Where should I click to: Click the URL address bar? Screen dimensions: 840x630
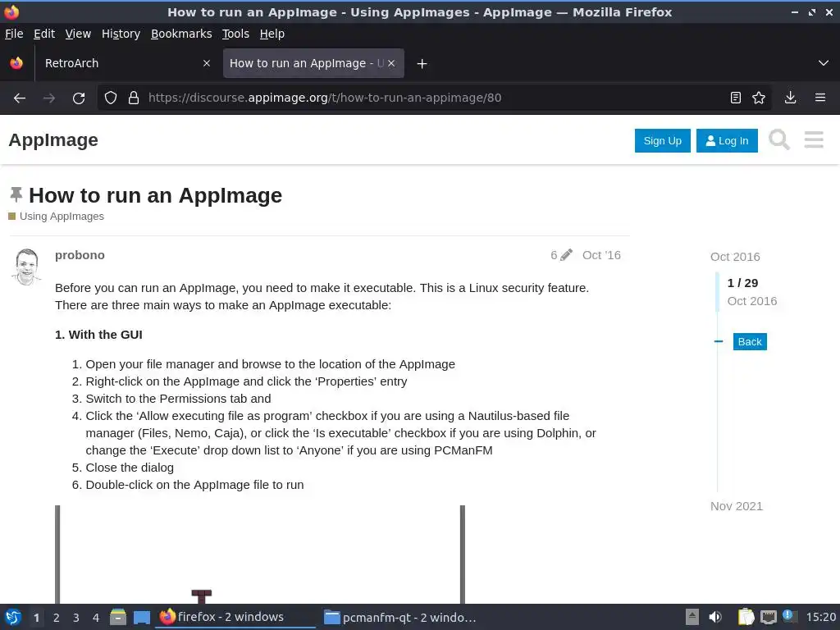[x=434, y=98]
